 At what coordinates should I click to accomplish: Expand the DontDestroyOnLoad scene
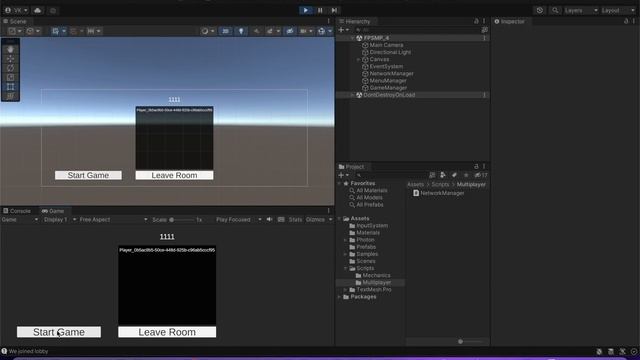click(x=353, y=95)
